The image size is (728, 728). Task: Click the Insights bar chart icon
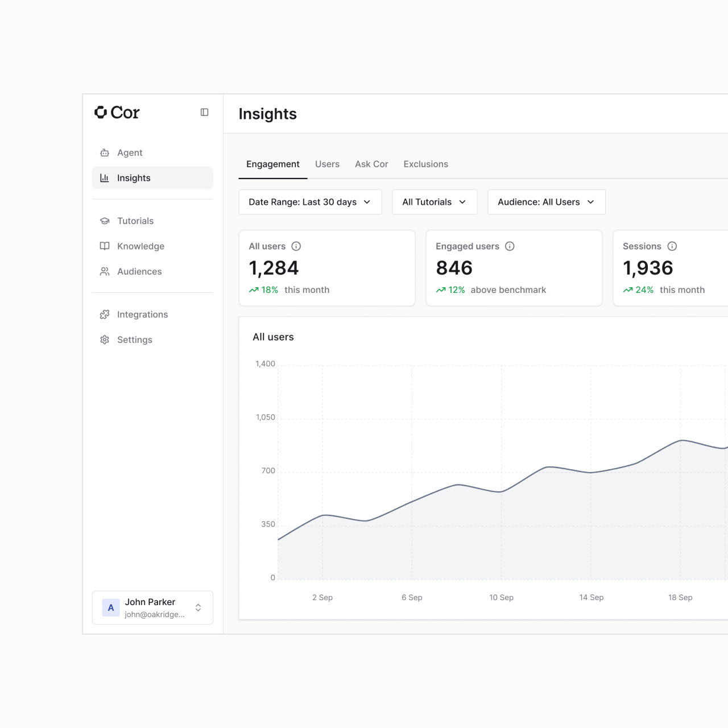tap(105, 178)
